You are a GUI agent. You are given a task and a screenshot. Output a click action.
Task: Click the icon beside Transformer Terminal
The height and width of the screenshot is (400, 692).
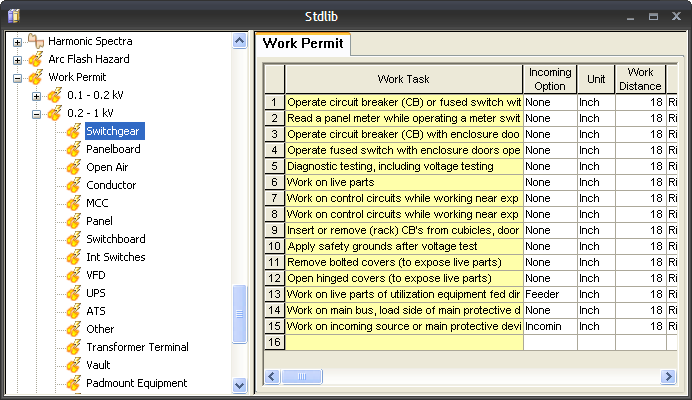(x=74, y=347)
